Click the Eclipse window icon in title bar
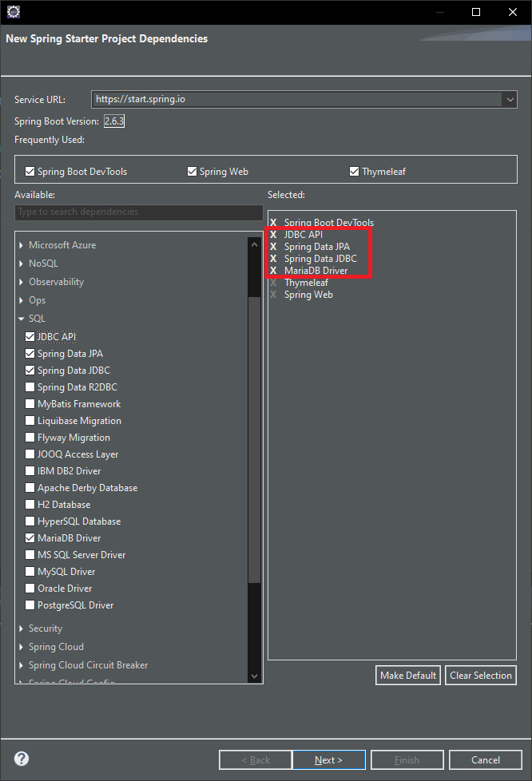The width and height of the screenshot is (532, 781). coord(14,11)
